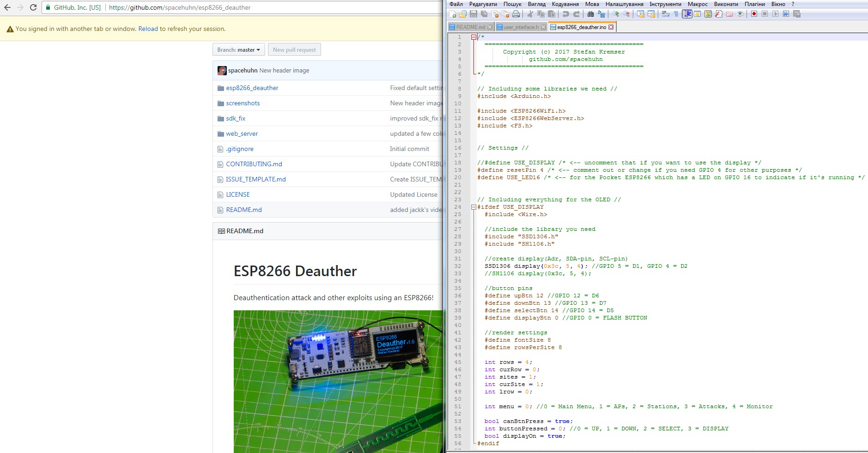The image size is (868, 453).
Task: Open the Файл menu
Action: [455, 4]
